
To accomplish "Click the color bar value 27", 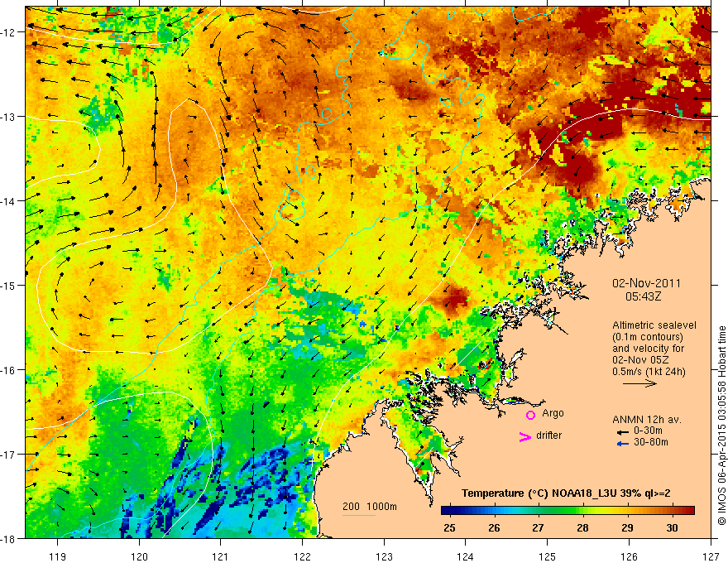I will tap(538, 528).
